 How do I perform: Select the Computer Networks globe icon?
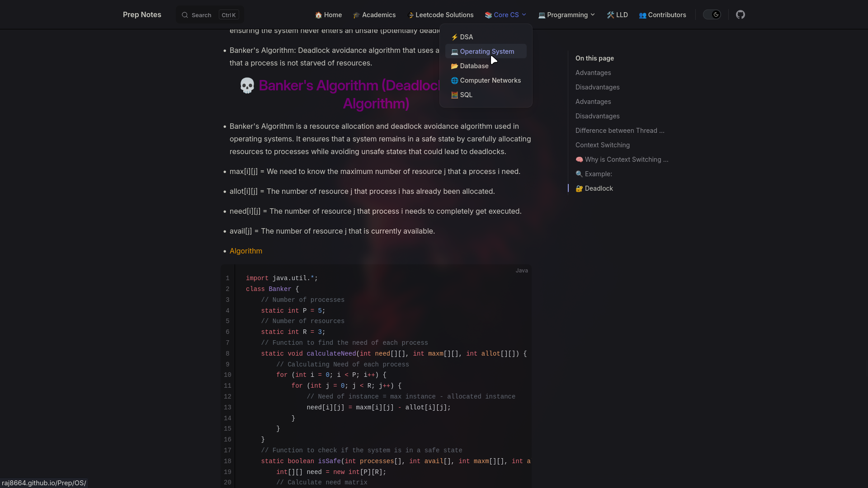click(x=455, y=80)
